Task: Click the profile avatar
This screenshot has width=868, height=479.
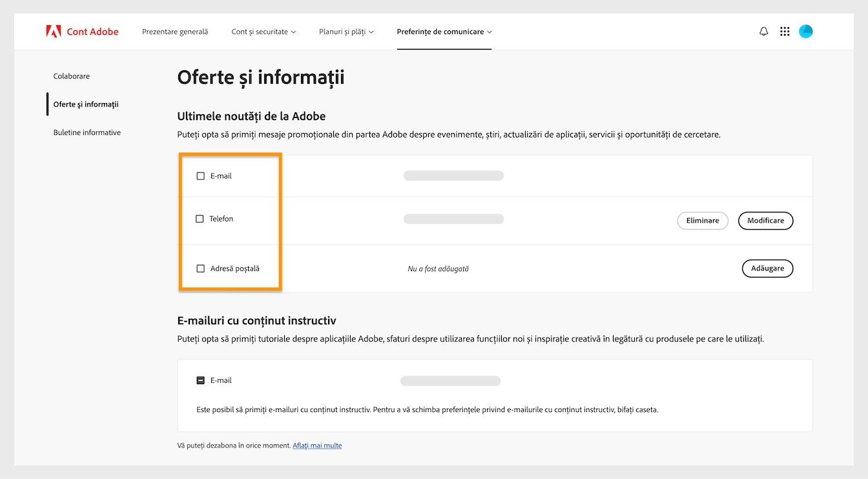Action: click(805, 30)
